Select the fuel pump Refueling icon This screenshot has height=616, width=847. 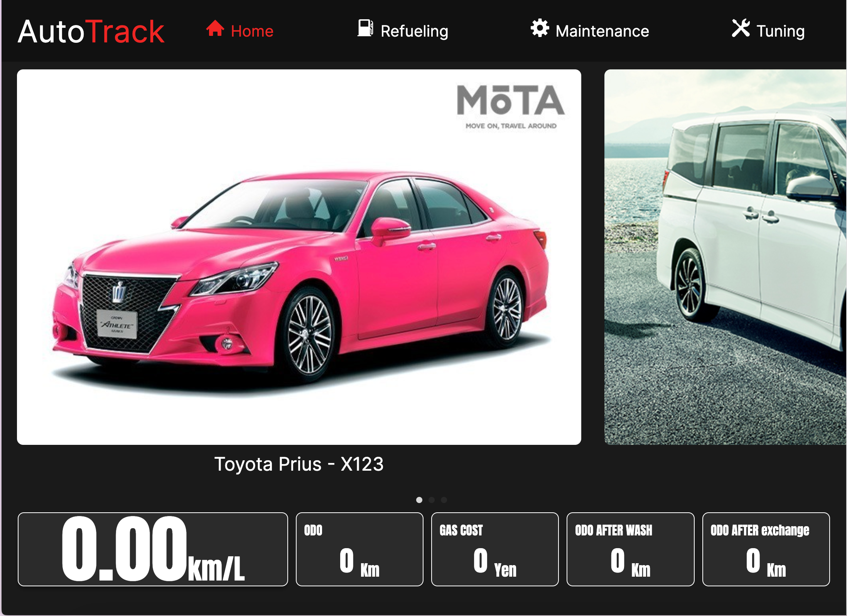pos(364,29)
